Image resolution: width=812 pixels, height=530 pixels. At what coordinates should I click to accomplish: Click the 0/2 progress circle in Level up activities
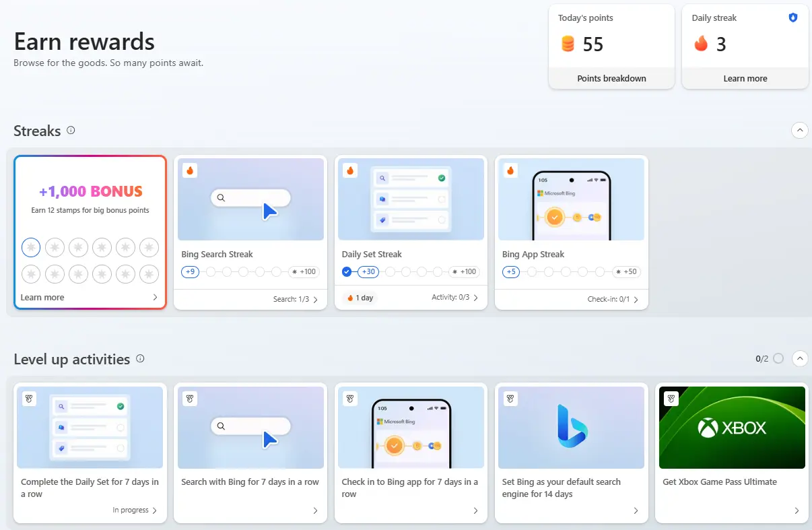coord(778,359)
